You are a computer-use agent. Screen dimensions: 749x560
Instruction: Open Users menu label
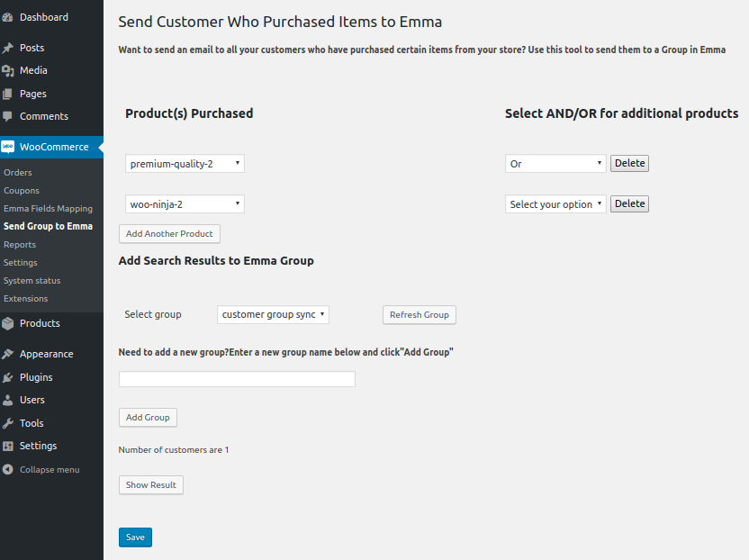[32, 401]
